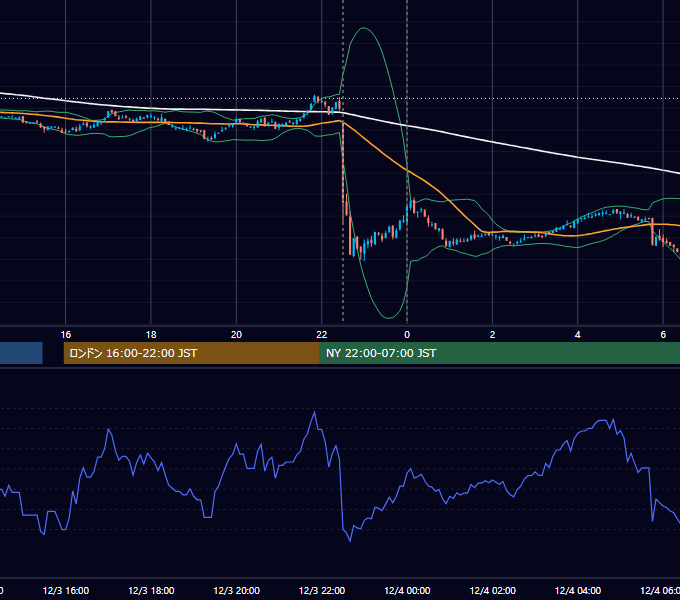Click the 18 hour label on price chart axis
Screen dimensions: 680x600
(151, 335)
